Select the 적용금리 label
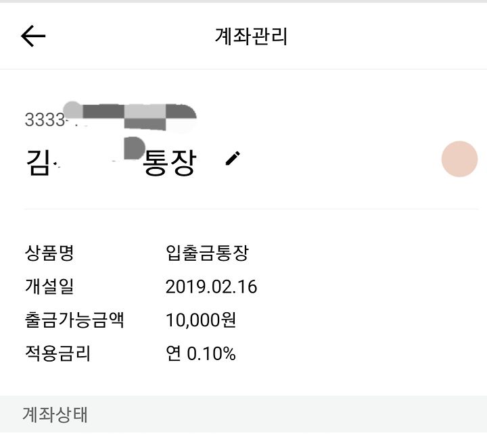Screen dimensions: 487x448 [x=57, y=353]
